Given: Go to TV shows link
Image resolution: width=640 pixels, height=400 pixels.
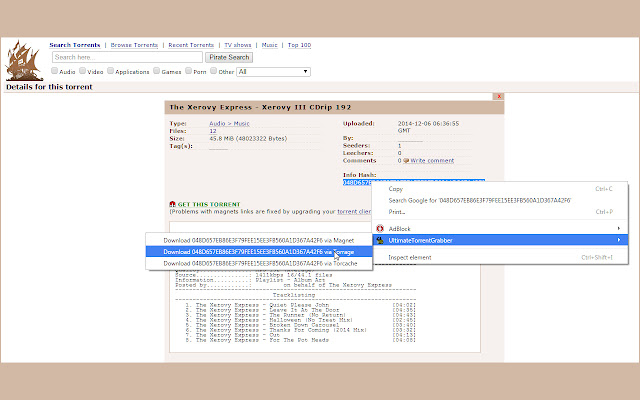Looking at the screenshot, I should [238, 45].
